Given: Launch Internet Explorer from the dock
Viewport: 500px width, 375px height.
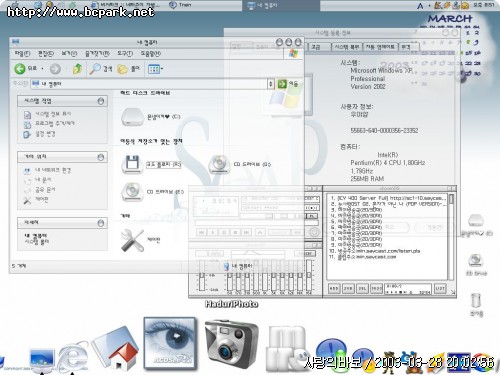Looking at the screenshot, I should (x=73, y=357).
